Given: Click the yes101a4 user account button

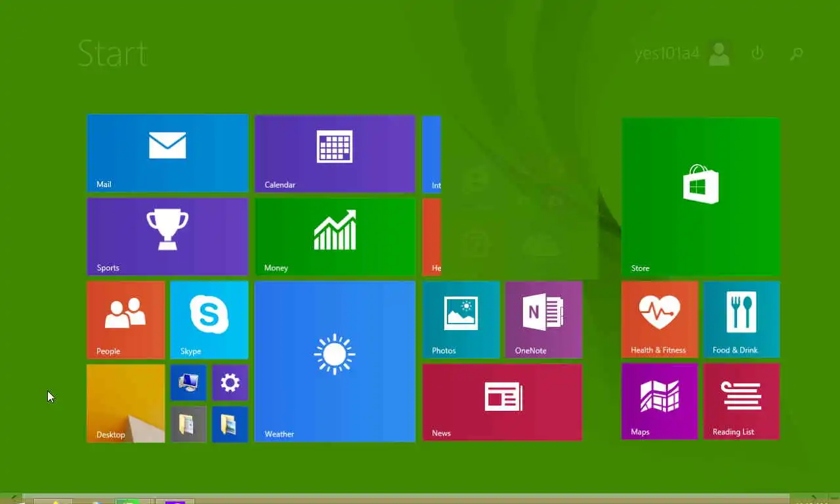Looking at the screenshot, I should tap(682, 53).
